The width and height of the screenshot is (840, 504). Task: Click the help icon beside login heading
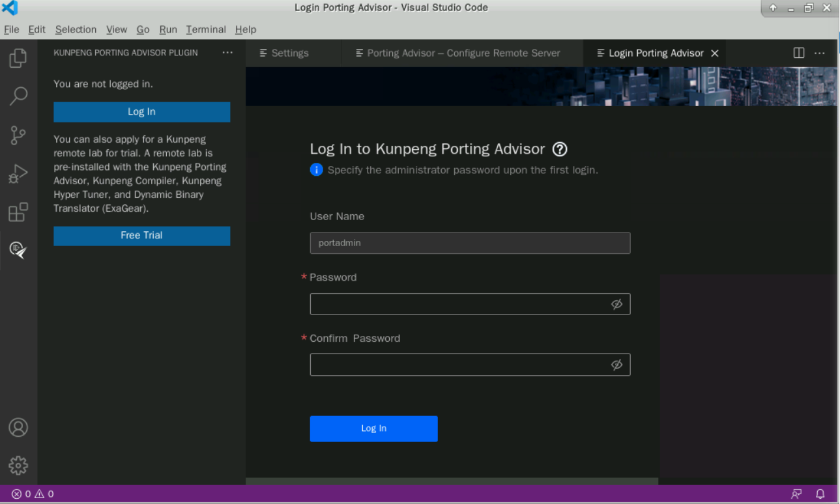560,149
